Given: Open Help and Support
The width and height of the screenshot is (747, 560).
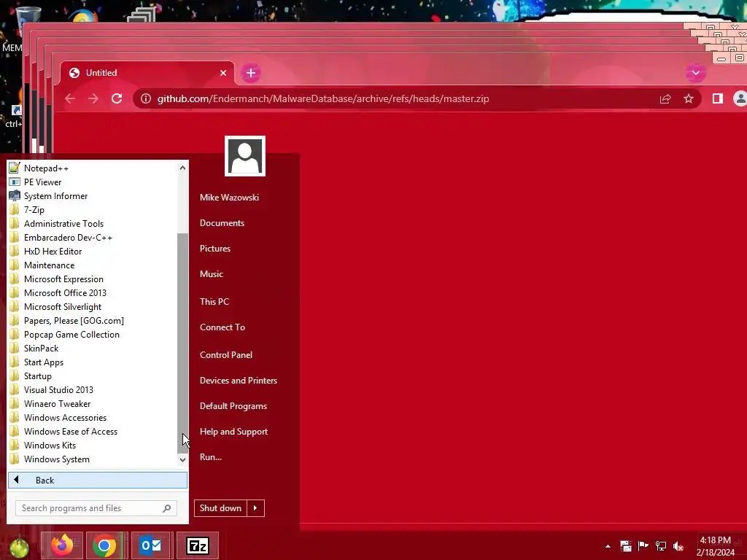Looking at the screenshot, I should [x=234, y=432].
